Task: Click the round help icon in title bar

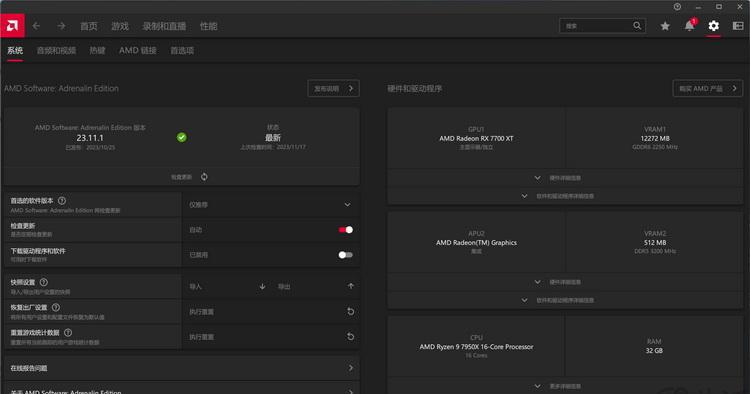Action: tap(677, 7)
